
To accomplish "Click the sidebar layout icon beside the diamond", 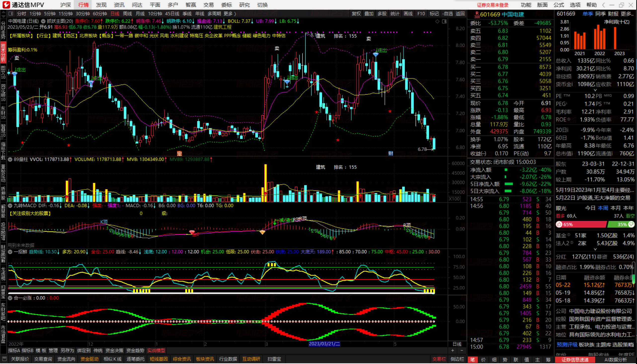I will (444, 22).
